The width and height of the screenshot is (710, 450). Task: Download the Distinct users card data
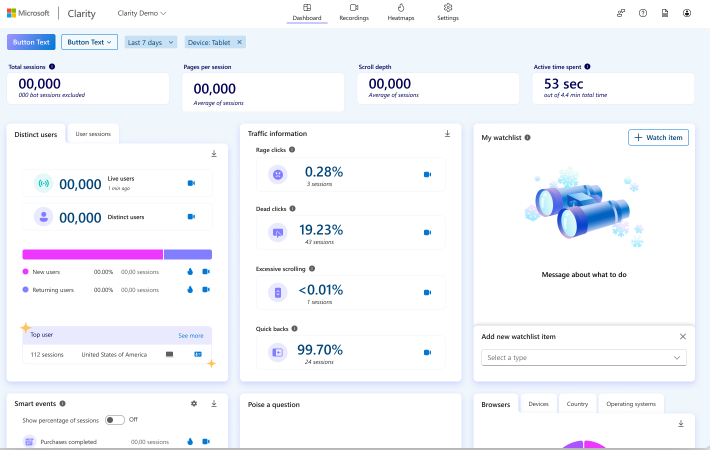tap(214, 154)
